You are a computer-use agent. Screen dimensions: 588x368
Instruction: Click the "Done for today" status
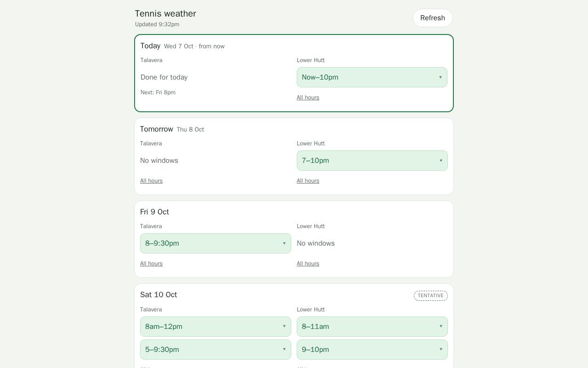tap(164, 77)
